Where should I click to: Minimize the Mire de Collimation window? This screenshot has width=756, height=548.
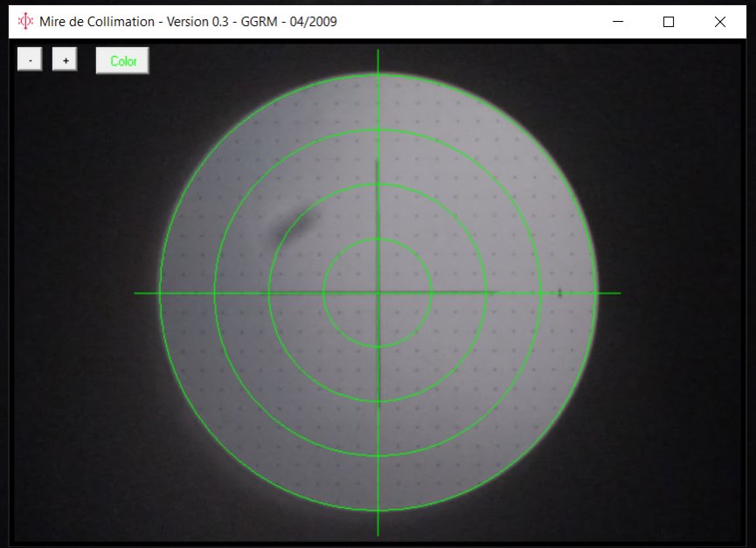[x=618, y=22]
